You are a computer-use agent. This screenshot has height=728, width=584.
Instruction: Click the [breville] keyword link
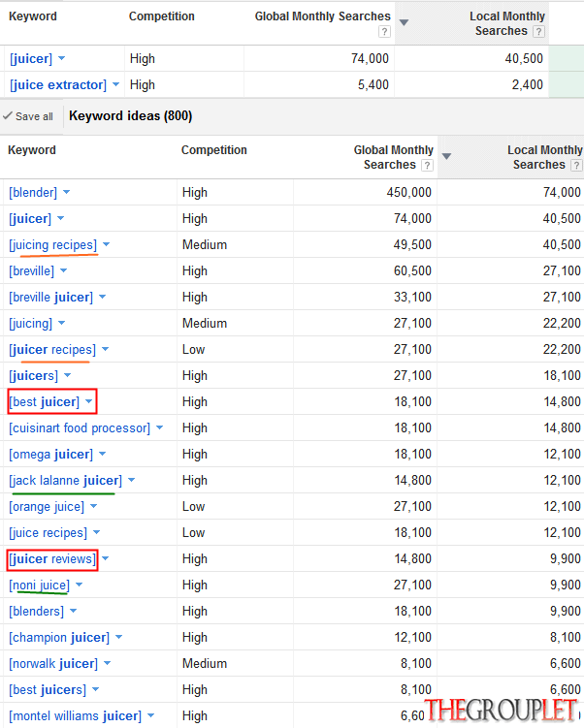click(32, 271)
